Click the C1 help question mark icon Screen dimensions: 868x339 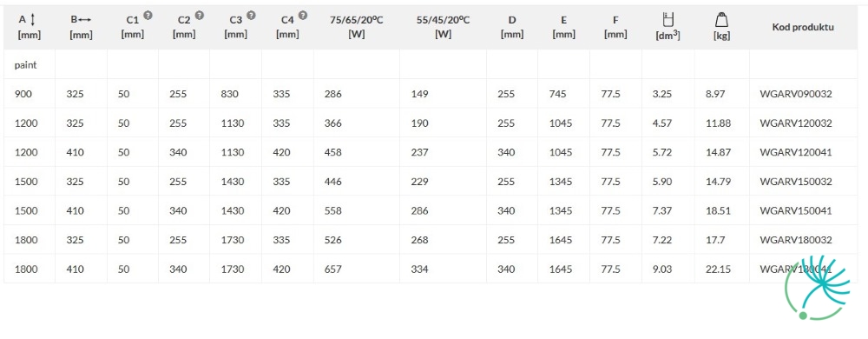coord(148,15)
